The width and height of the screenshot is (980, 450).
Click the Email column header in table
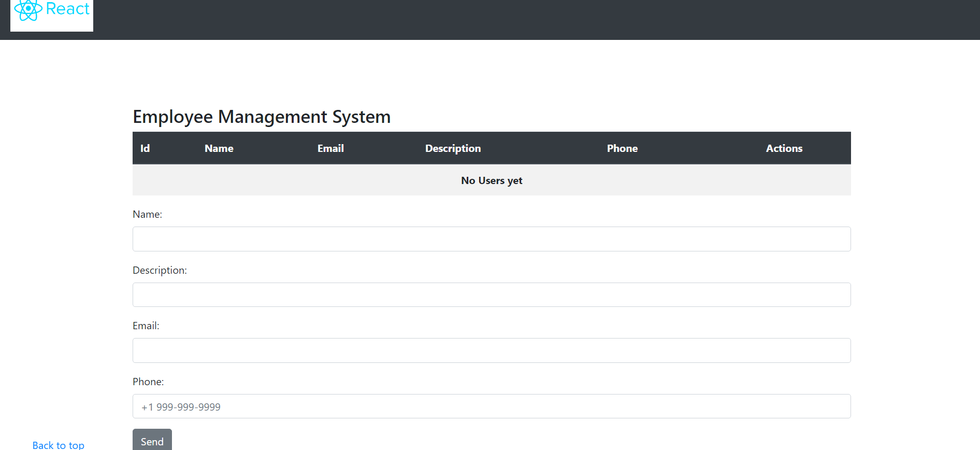[330, 148]
